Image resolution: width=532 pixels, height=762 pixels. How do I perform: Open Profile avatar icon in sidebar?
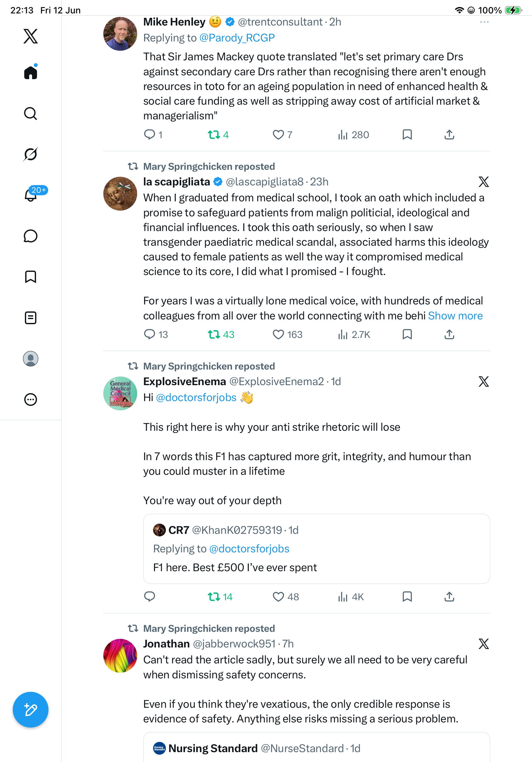[31, 359]
